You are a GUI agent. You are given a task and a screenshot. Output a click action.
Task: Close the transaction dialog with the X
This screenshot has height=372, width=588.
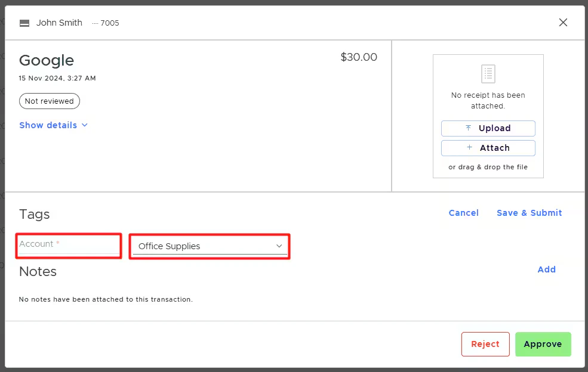click(x=563, y=23)
